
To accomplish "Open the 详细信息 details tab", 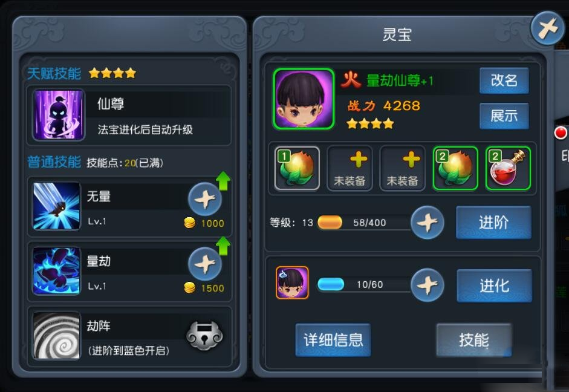I will click(x=333, y=340).
